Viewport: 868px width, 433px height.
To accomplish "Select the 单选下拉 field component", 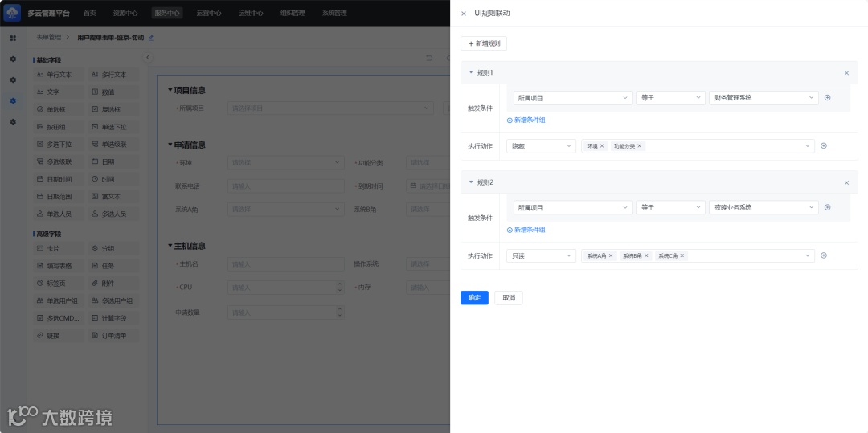I will point(113,127).
